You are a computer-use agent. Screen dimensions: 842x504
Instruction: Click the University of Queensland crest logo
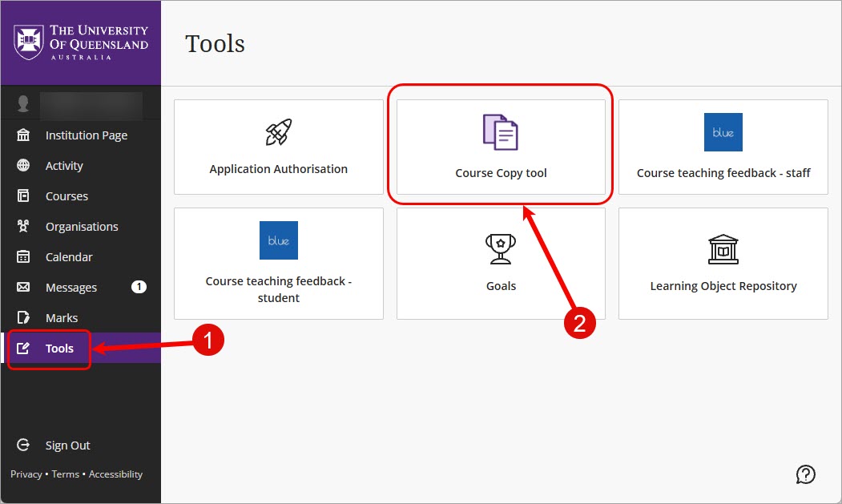point(29,42)
